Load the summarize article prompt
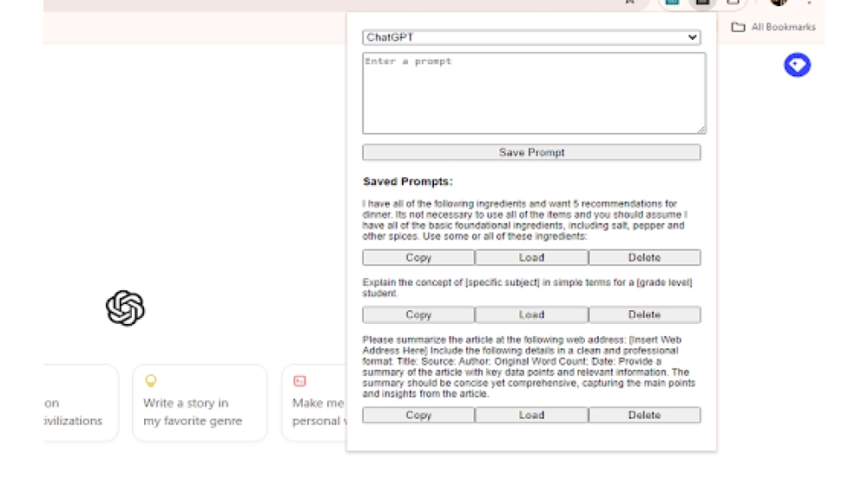The image size is (868, 489). [531, 415]
